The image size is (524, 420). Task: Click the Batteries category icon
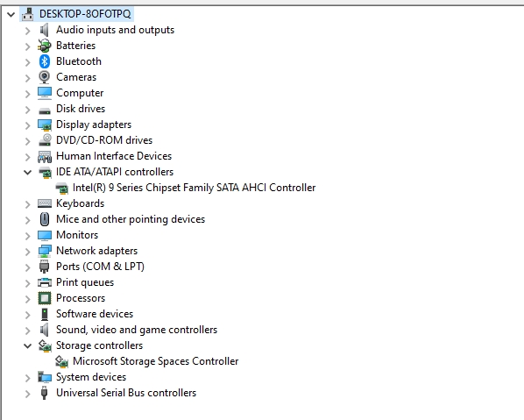point(45,46)
